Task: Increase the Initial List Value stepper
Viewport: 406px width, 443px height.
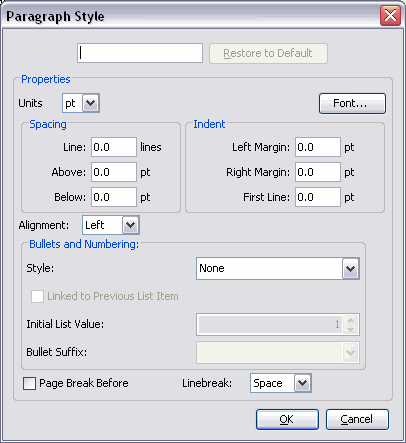Action: pos(350,320)
